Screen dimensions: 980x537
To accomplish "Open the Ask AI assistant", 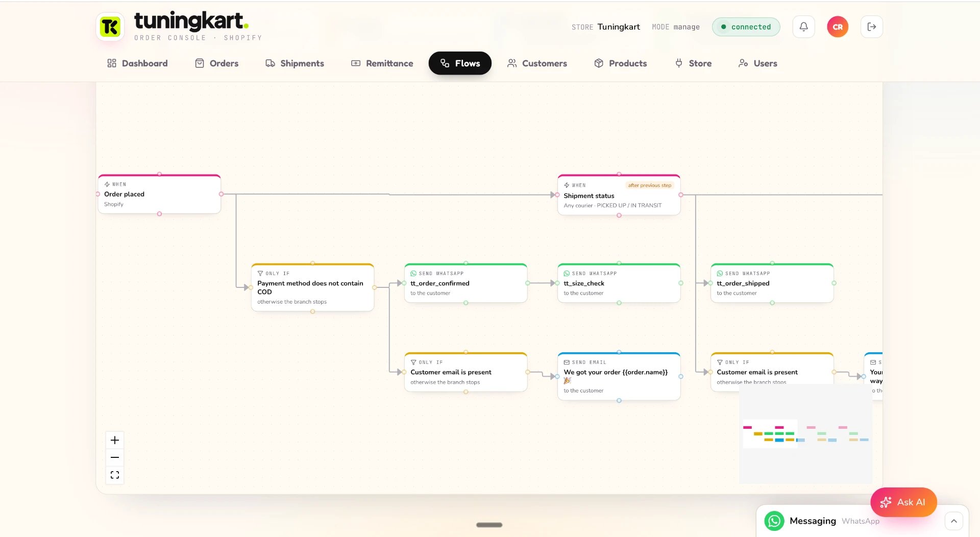I will pos(903,502).
